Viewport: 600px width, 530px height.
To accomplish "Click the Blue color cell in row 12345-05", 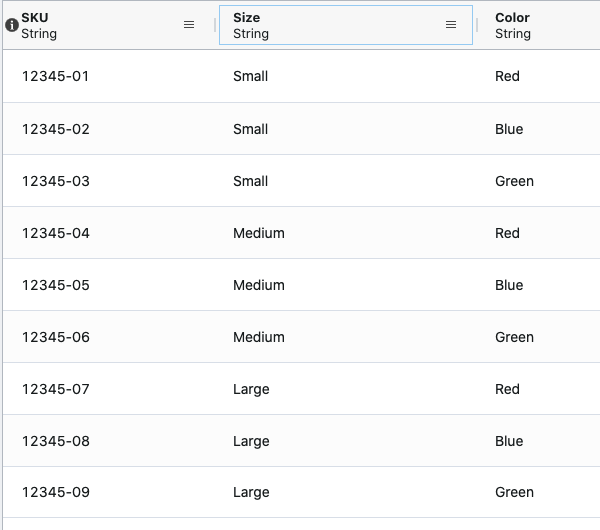I will (508, 285).
